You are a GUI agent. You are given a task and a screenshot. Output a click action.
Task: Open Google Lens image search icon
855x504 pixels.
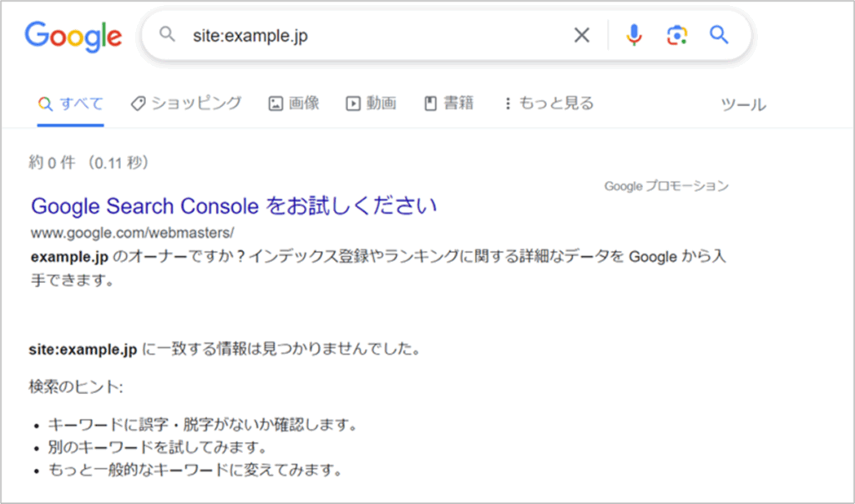tap(676, 35)
